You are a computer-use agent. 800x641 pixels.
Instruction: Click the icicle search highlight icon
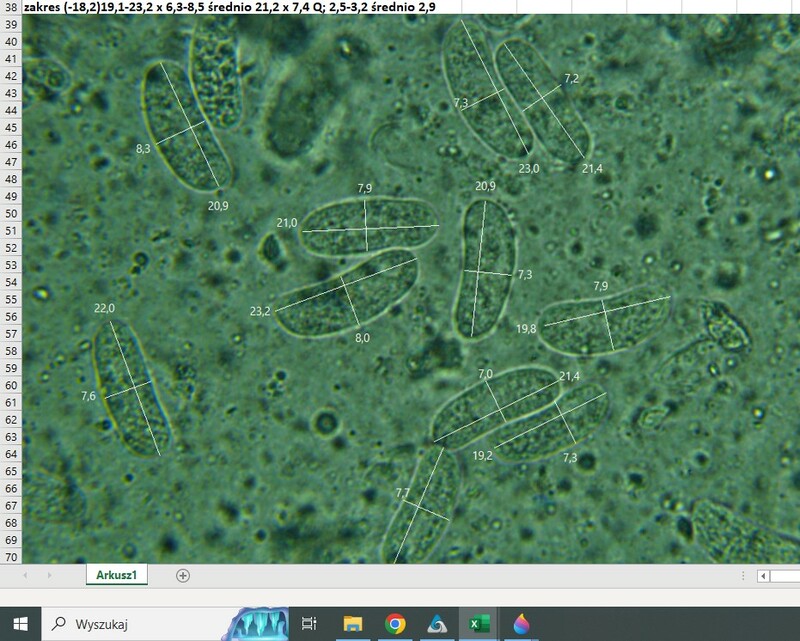click(258, 624)
